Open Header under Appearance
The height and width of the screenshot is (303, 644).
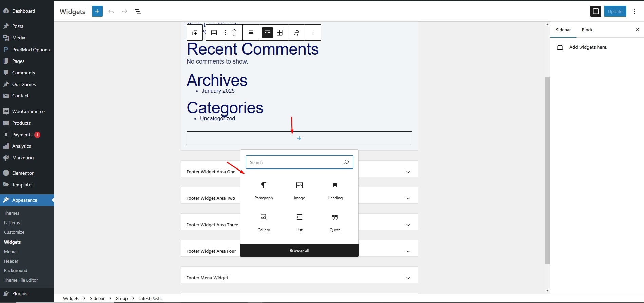click(11, 261)
